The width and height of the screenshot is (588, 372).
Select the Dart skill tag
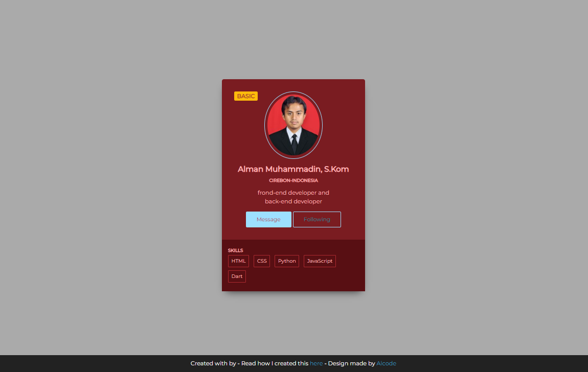point(237,276)
